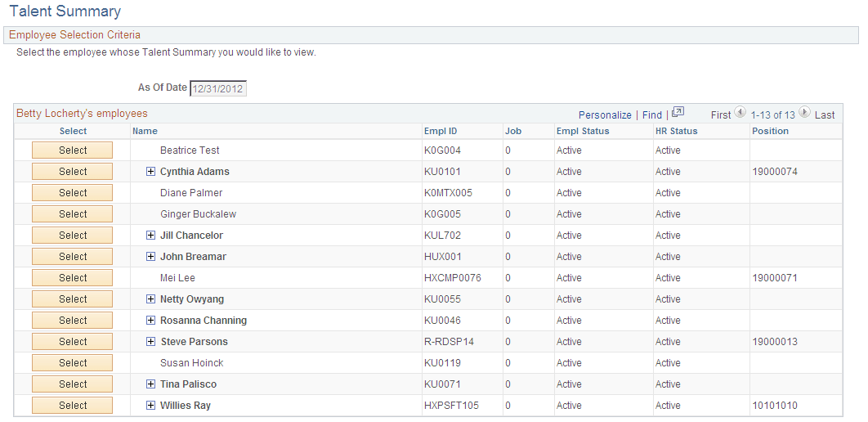The height and width of the screenshot is (422, 868).
Task: Click Select button for Beatrice Test
Action: (73, 150)
